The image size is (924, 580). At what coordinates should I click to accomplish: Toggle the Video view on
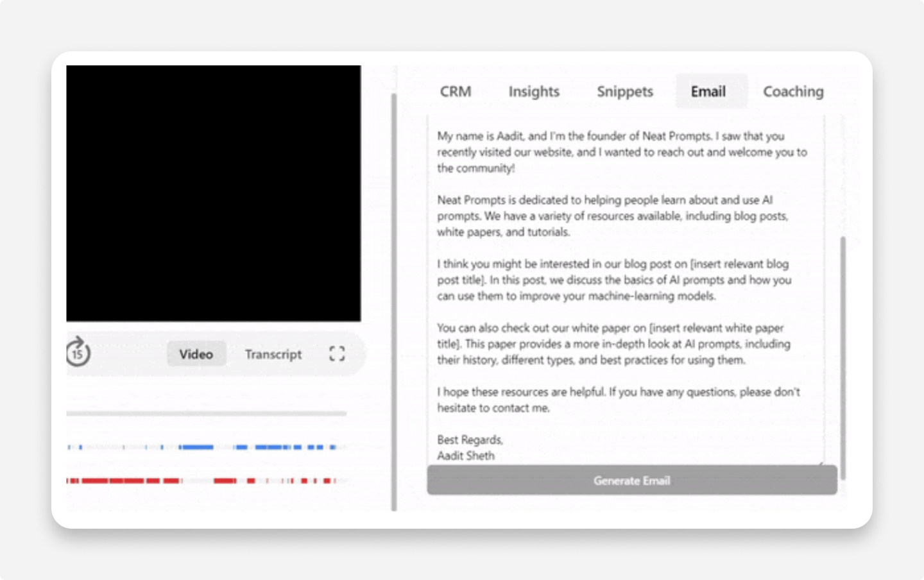pos(196,354)
